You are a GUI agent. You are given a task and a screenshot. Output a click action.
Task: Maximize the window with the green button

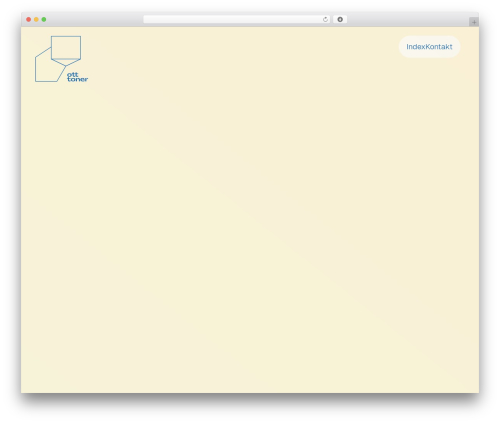(44, 20)
